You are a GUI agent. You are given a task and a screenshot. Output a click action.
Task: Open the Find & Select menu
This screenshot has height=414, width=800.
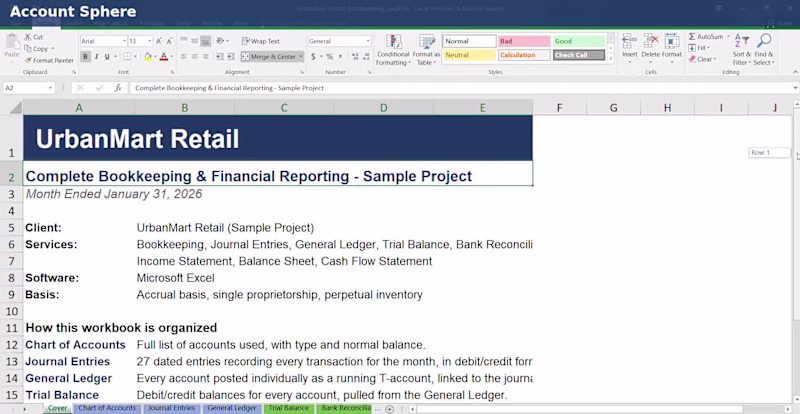click(x=764, y=50)
